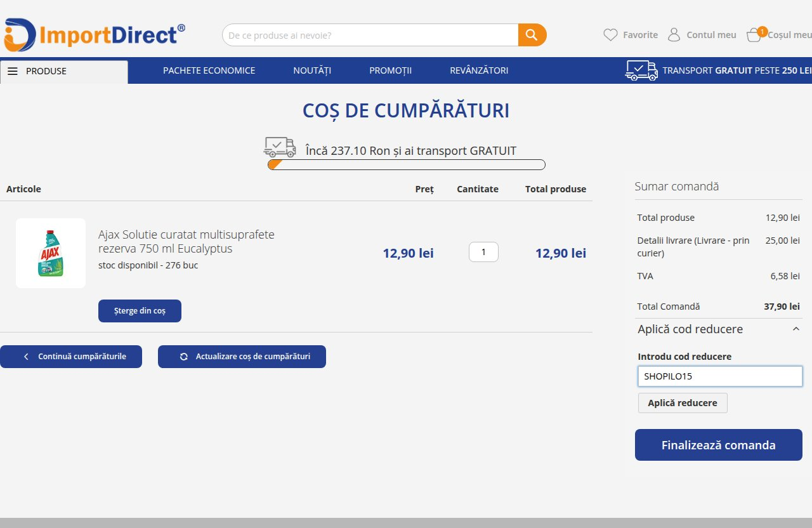812x528 pixels.
Task: Focus the product search field
Action: [x=370, y=35]
